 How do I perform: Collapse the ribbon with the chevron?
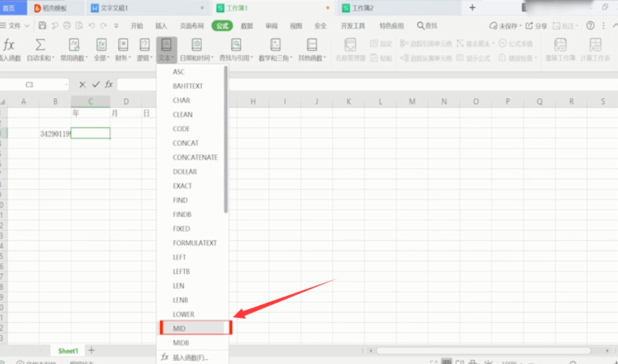[x=615, y=25]
